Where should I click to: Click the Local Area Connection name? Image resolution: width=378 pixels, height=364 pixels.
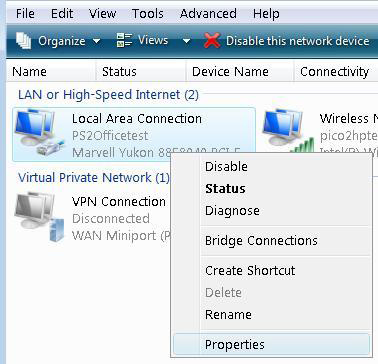[x=137, y=119]
